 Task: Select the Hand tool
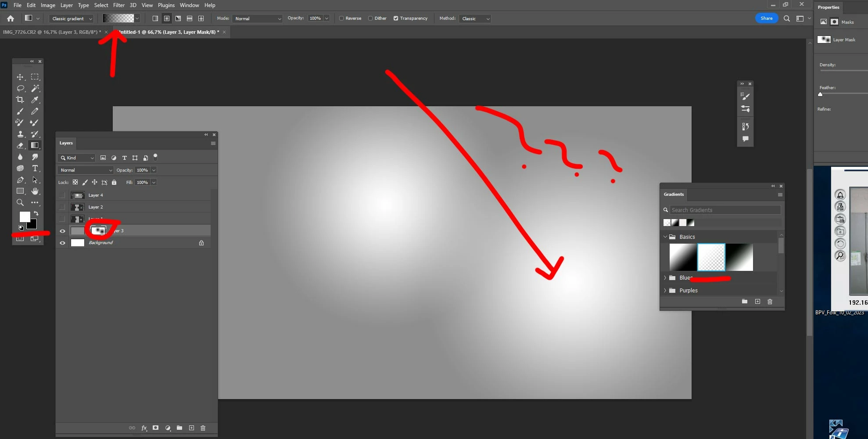click(x=35, y=191)
